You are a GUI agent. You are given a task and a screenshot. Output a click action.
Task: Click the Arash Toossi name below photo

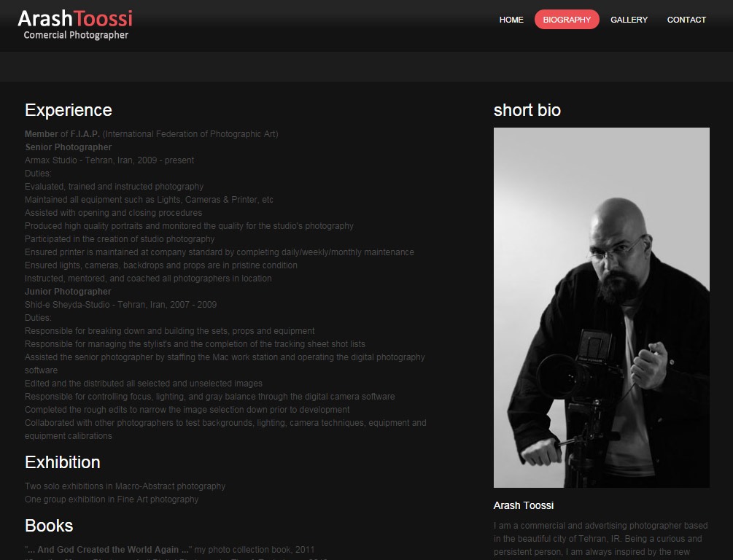[x=523, y=505]
